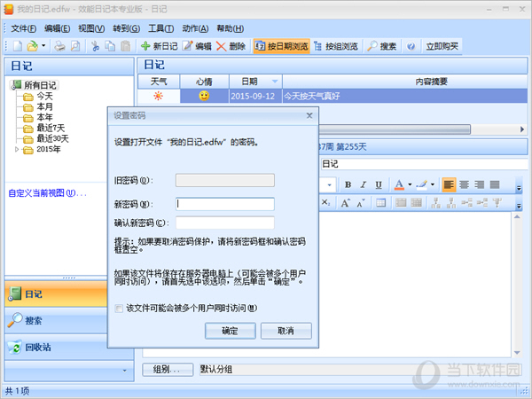The width and height of the screenshot is (532, 399).
Task: Check 该文件可能会被多个用户同时访问 checkbox
Action: click(x=119, y=308)
